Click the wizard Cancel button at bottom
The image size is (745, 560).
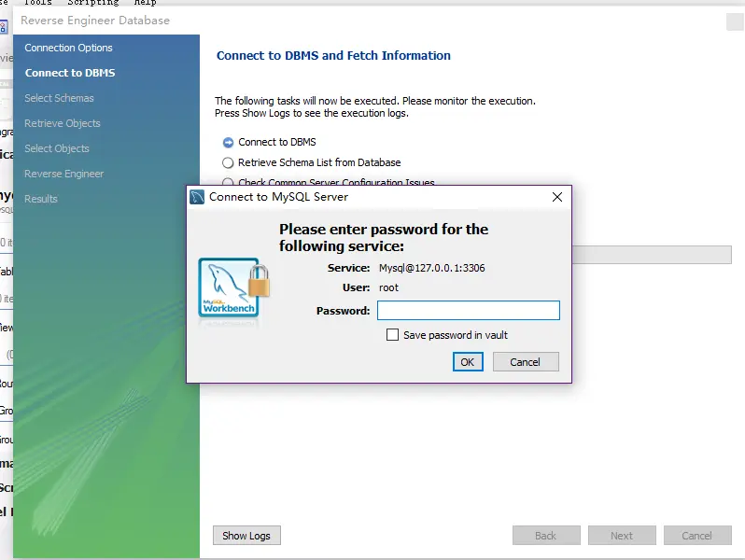coord(697,536)
